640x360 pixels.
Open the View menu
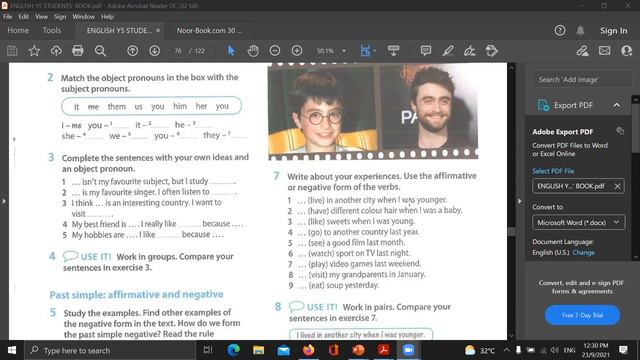(41, 17)
